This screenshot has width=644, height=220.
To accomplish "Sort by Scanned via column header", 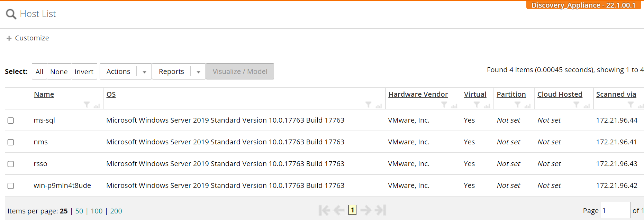I will coord(616,94).
